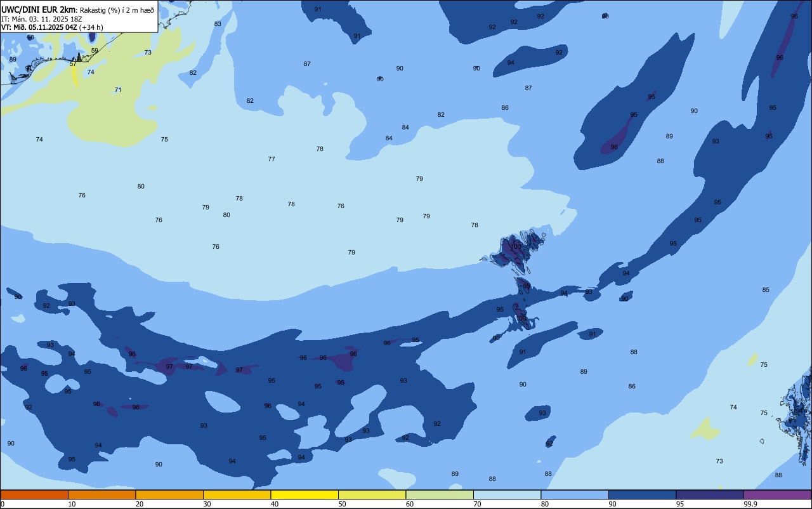Click the legend tick label 60
The image size is (812, 509).
pos(410,504)
